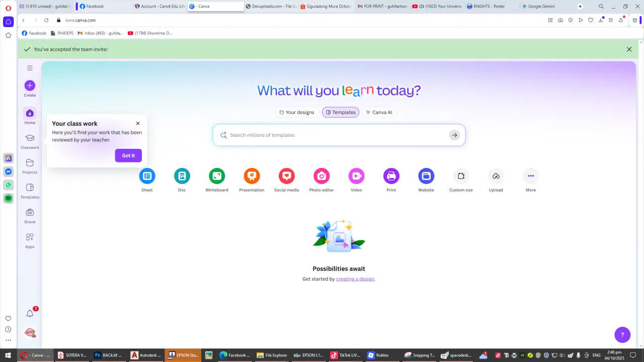The height and width of the screenshot is (362, 644).
Task: Open the Facebook bookmark in bookmarks bar
Action: (34, 33)
